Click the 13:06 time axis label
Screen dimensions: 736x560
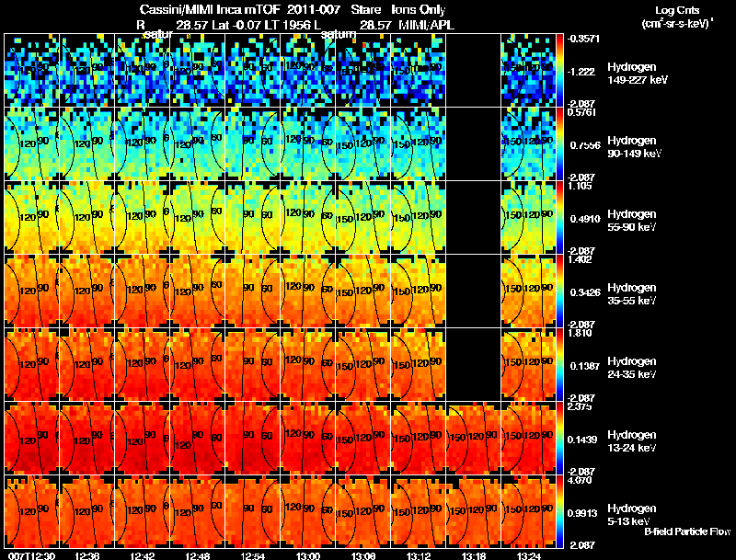click(363, 555)
